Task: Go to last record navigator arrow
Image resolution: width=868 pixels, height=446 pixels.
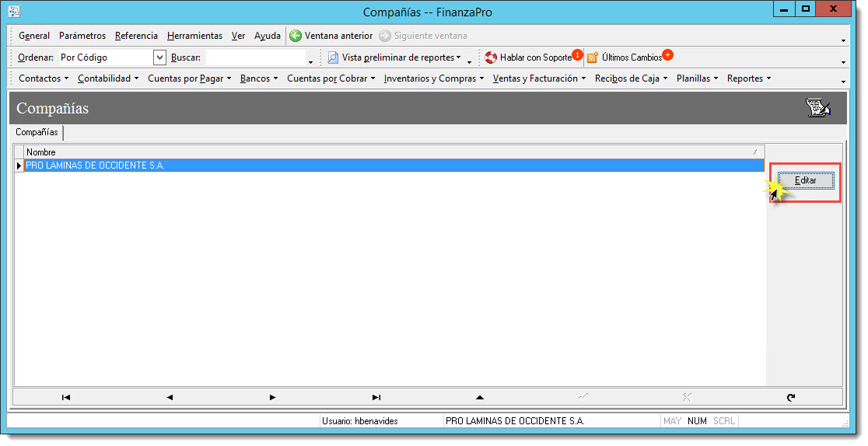Action: [376, 397]
